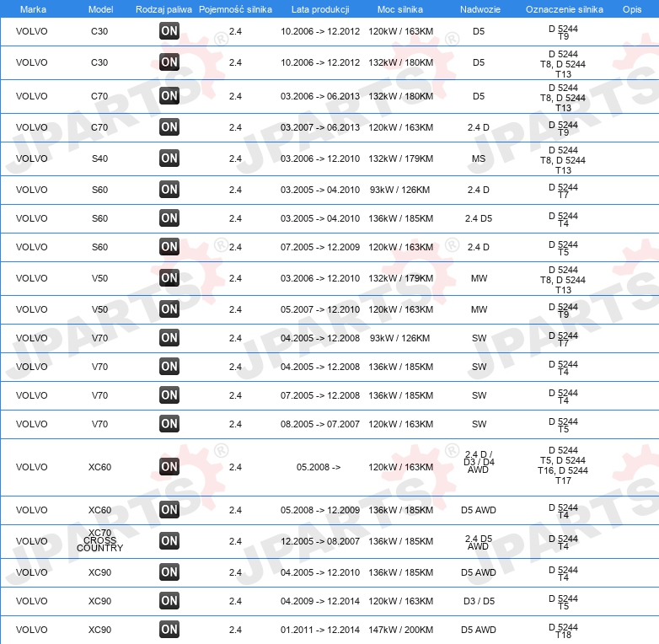Tap ON icon in S60 07.2005 row
Image resolution: width=659 pixels, height=644 pixels.
[169, 246]
